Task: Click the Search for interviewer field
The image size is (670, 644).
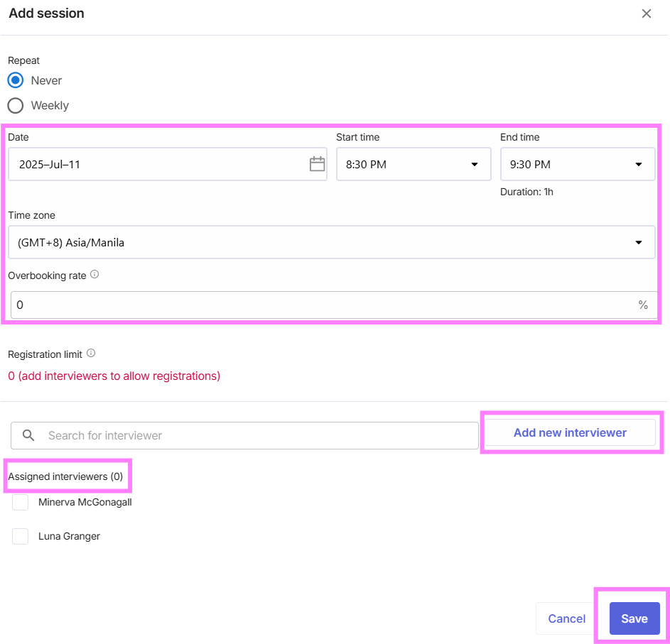Action: point(244,435)
